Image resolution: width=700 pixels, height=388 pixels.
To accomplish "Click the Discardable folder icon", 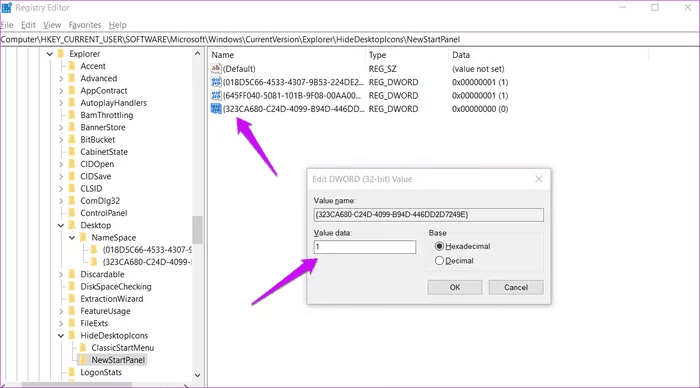I will tap(72, 274).
